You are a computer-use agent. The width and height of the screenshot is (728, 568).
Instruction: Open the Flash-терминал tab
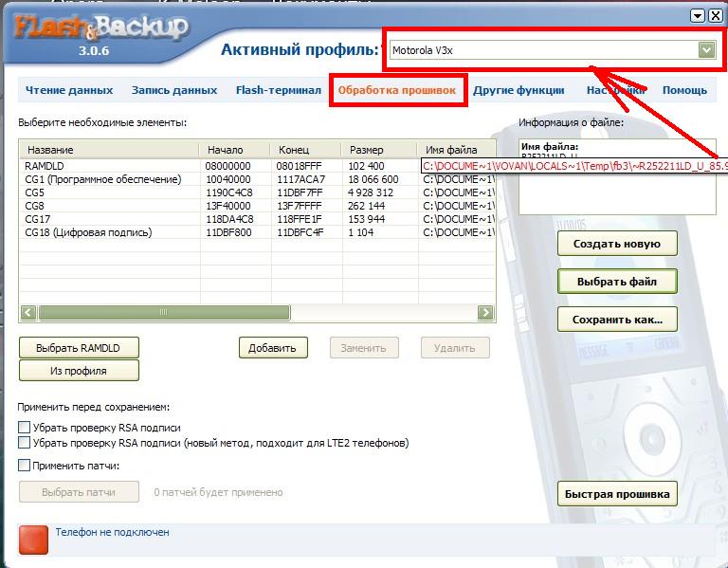[279, 90]
